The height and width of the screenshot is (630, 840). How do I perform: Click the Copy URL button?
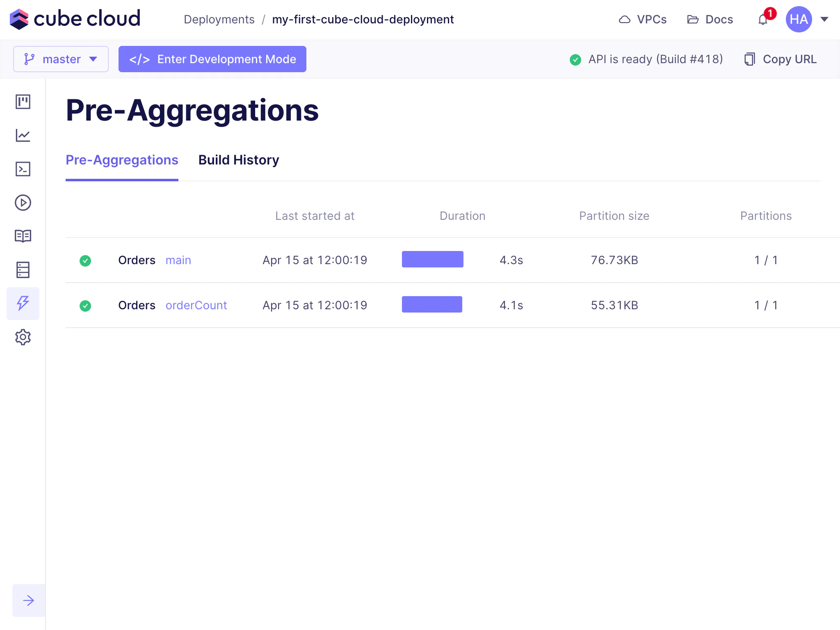point(781,59)
